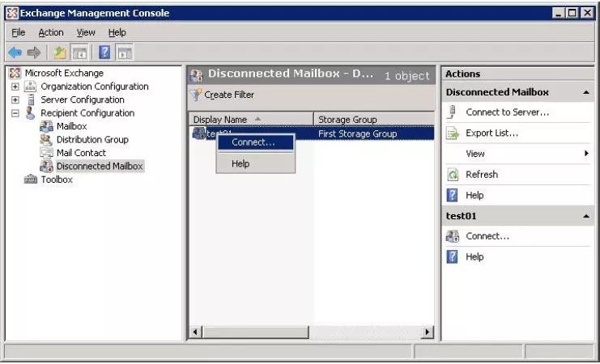The width and height of the screenshot is (600, 364).
Task: Click the Exchange Management Console title icon
Action: [x=12, y=13]
